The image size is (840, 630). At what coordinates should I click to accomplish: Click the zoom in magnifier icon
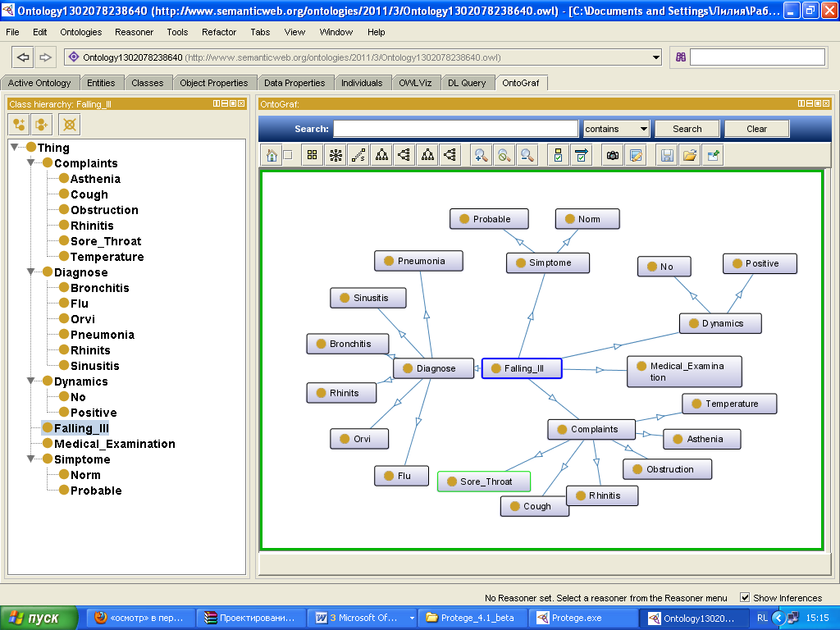point(482,155)
